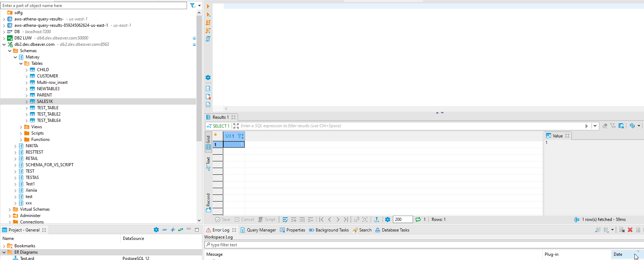The height and width of the screenshot is (260, 644).
Task: Go to the first row of results
Action: point(321,219)
